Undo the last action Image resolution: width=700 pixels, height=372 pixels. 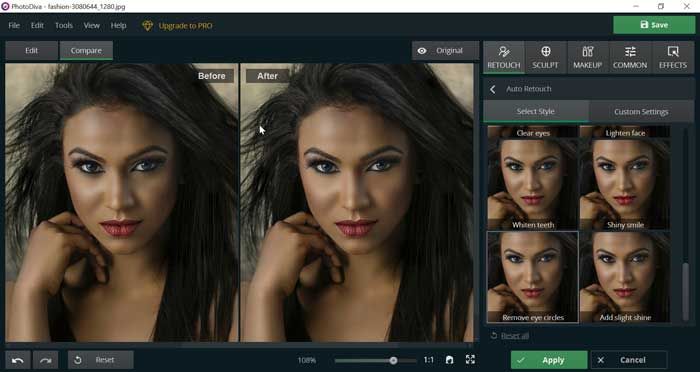coord(18,360)
